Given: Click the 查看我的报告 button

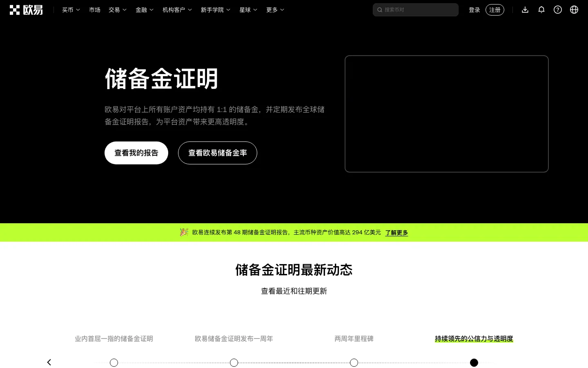Looking at the screenshot, I should [x=136, y=153].
